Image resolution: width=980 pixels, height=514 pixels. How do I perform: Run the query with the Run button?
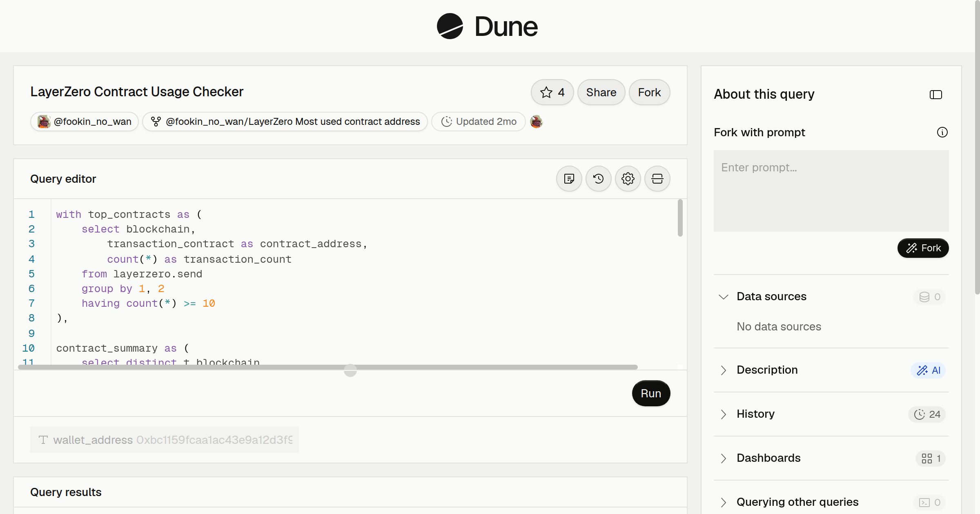point(651,393)
